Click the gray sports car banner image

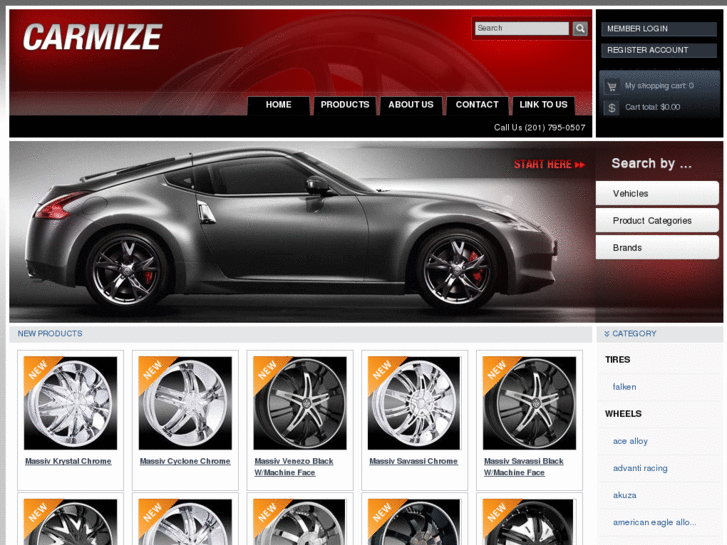point(301,232)
